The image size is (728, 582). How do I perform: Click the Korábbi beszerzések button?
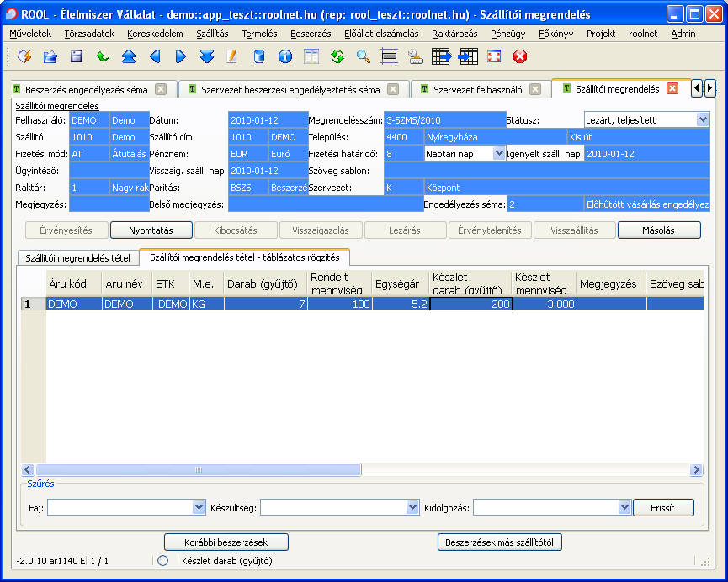click(x=226, y=542)
